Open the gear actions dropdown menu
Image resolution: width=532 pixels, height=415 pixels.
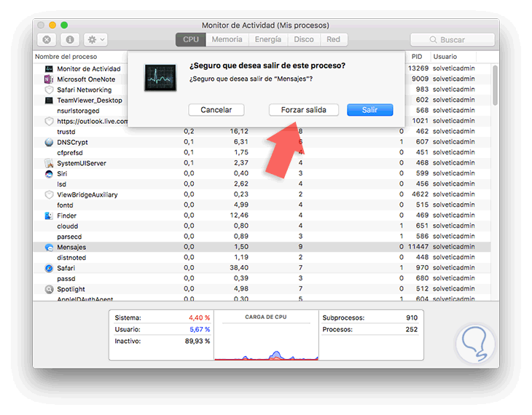point(96,39)
